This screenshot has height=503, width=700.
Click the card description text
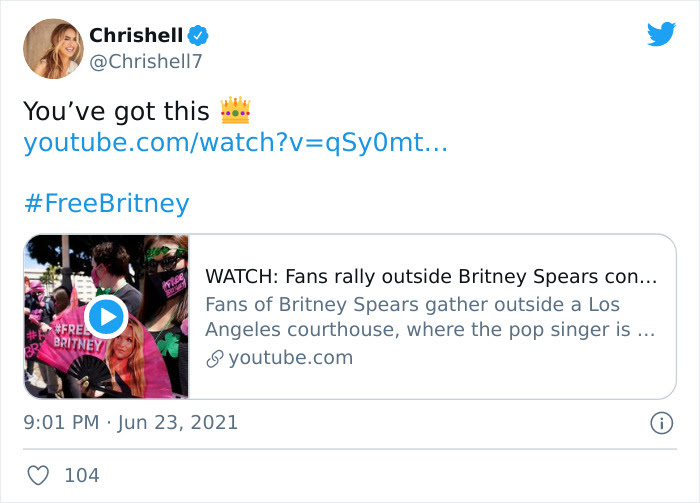coord(430,317)
